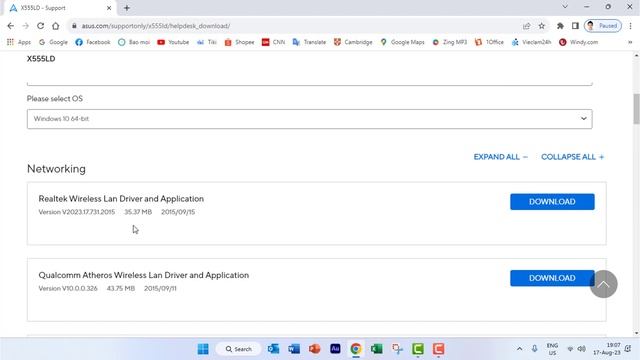Open the Google Maps bookmark
This screenshot has width=640, height=360.
click(402, 42)
